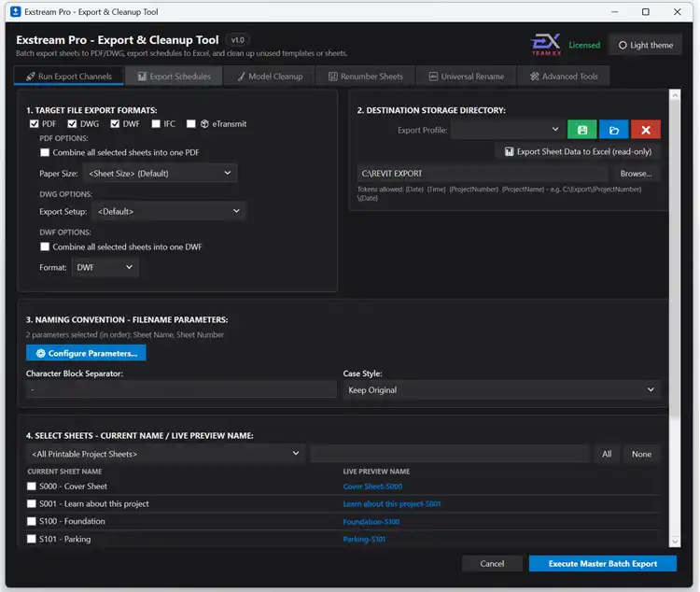Select the S000 - Cover Sheet checkbox

31,486
